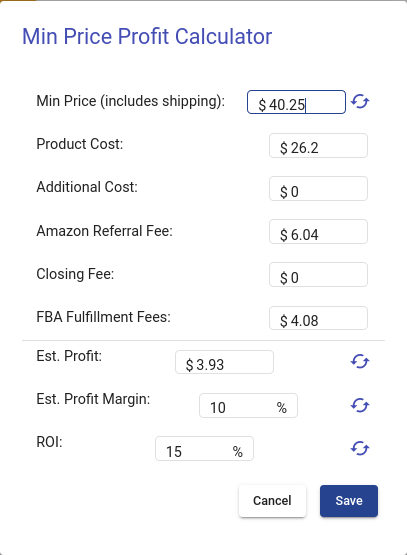Click the "Product Cost:" label text
This screenshot has height=555, width=407.
pyautogui.click(x=80, y=144)
